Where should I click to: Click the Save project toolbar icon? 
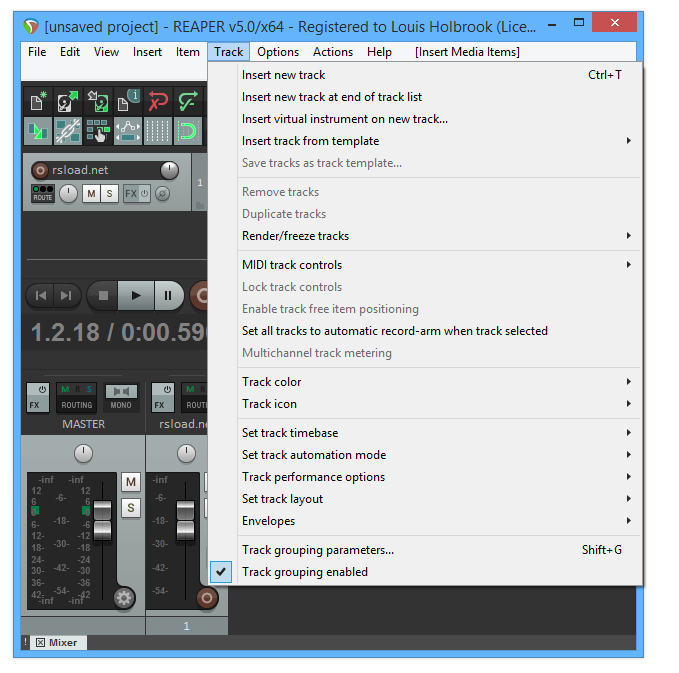pyautogui.click(x=98, y=100)
